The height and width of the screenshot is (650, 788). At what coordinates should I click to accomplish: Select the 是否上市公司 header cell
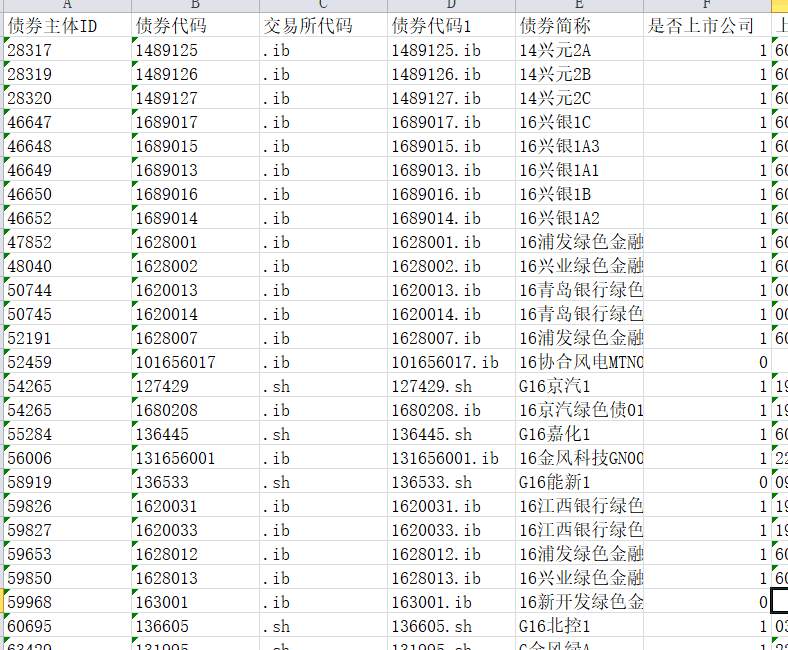(707, 26)
